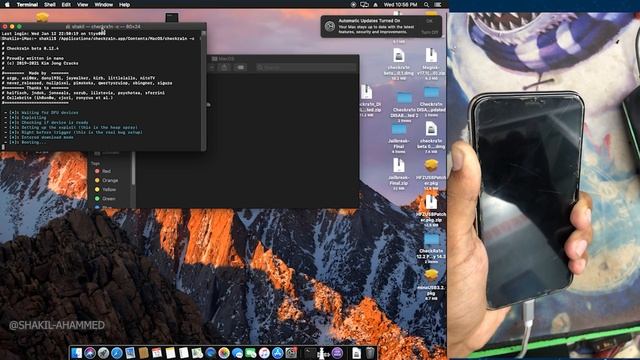This screenshot has height=360, width=640.
Task: Open the chess-piece app in the Dock
Action: (x=323, y=353)
